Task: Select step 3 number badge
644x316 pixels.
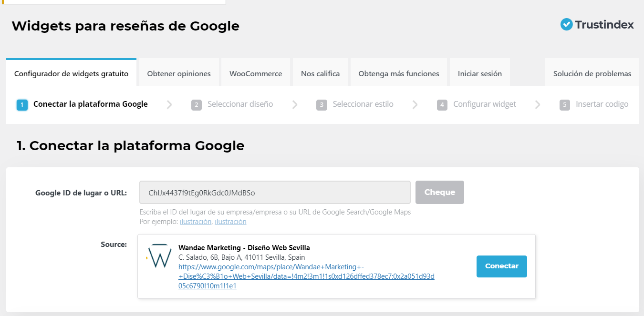Action: tap(322, 105)
